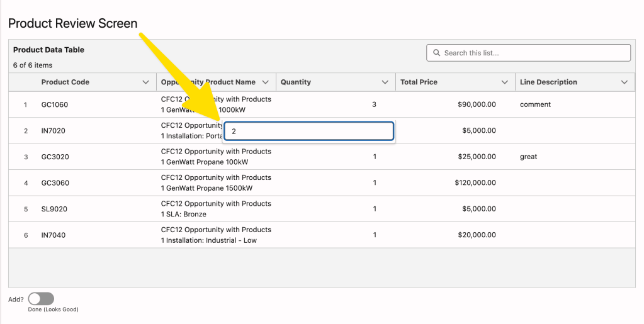
Task: Open Quantity column dropdown chevron
Action: [385, 82]
